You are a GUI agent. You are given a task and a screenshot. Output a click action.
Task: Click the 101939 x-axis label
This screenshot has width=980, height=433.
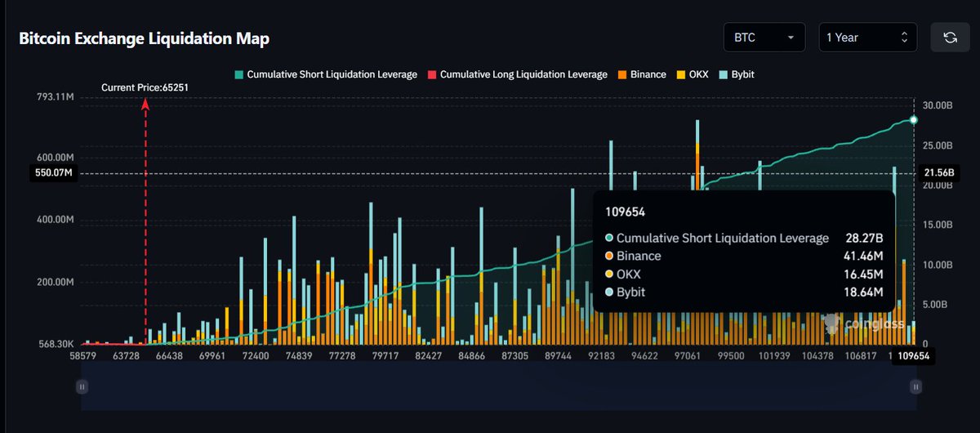[773, 357]
